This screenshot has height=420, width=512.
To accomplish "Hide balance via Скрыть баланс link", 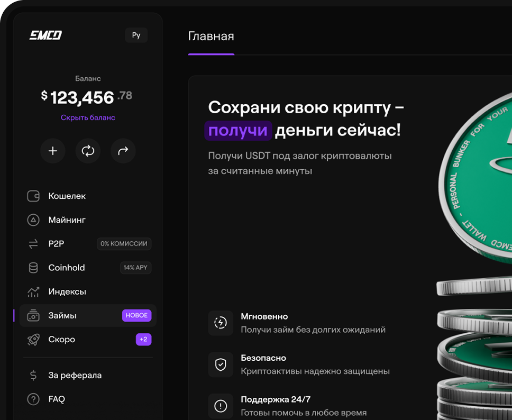I will [x=88, y=117].
